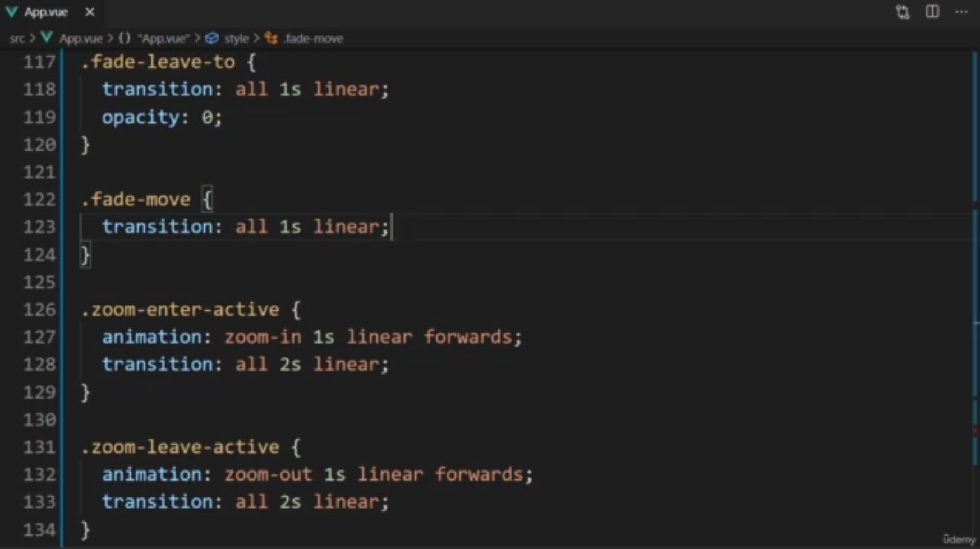980x549 pixels.
Task: Click the zoom-in animation name
Action: pos(263,337)
